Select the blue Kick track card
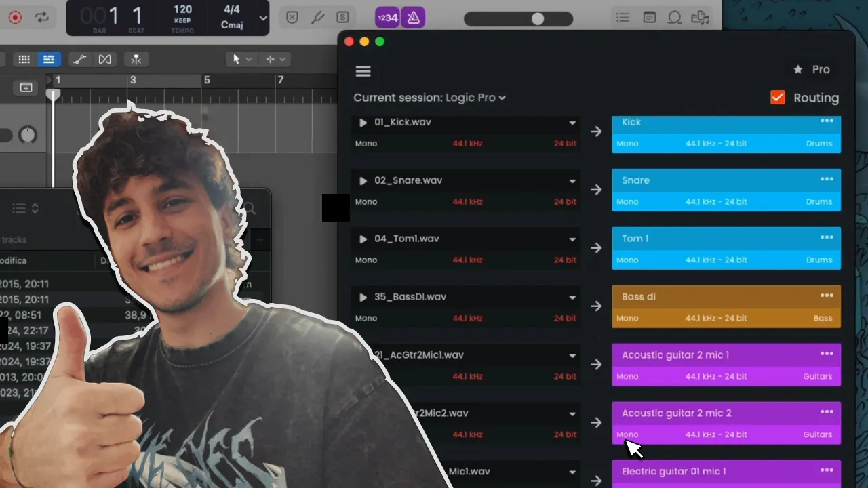 click(726, 134)
